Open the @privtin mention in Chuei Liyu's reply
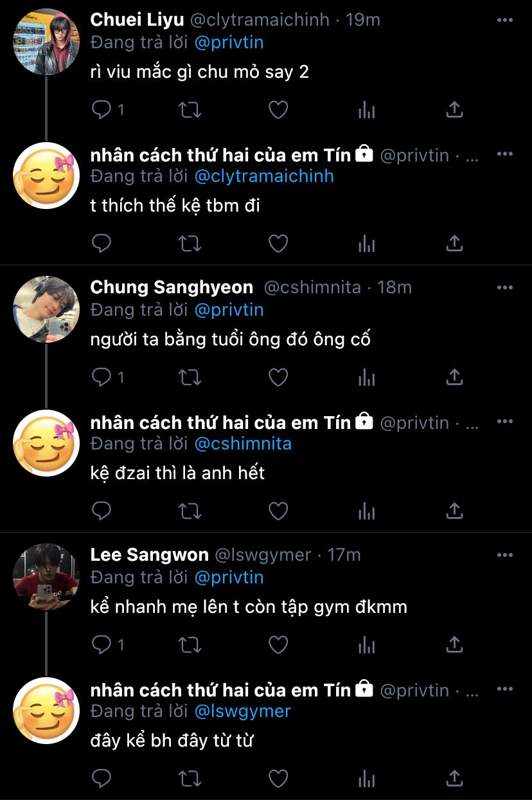Viewport: 532px width, 800px height. [x=229, y=42]
